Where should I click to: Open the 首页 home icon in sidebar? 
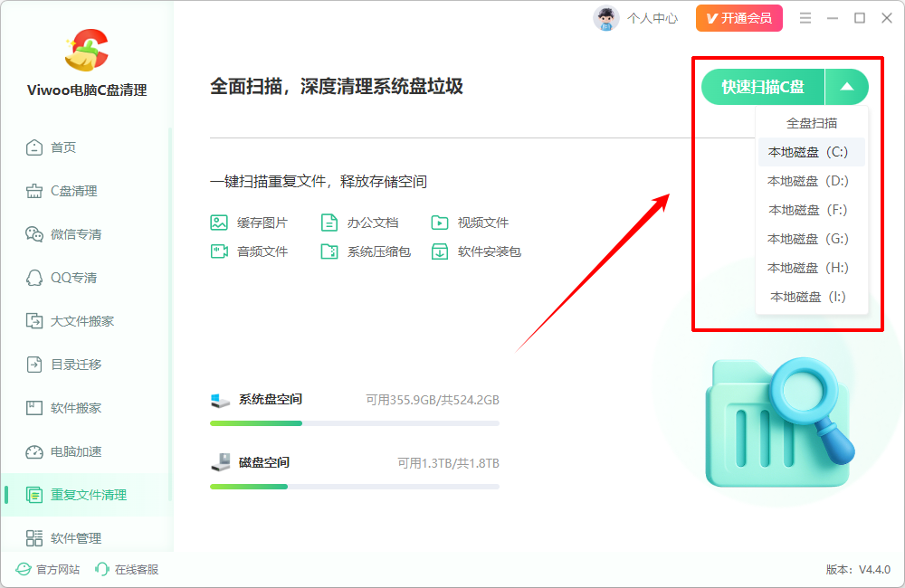(34, 147)
